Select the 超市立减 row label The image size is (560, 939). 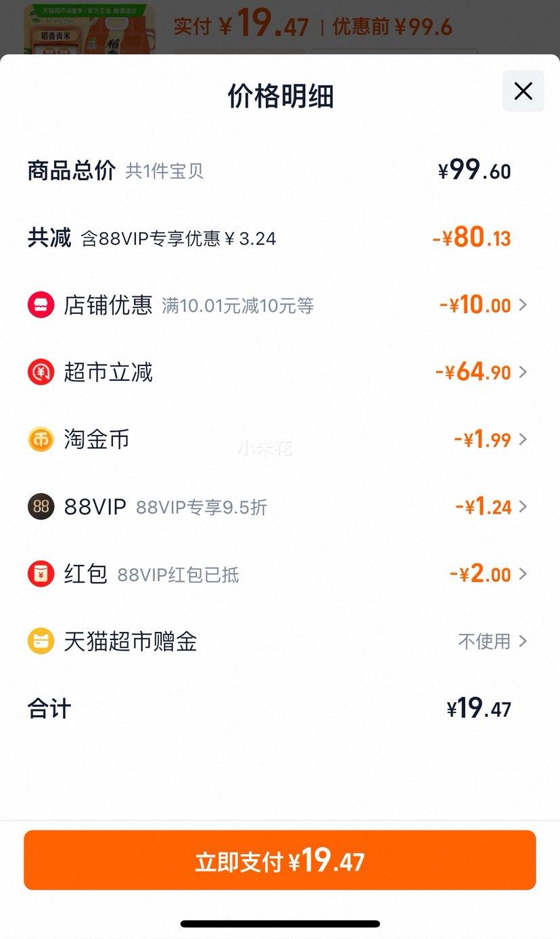click(x=108, y=372)
